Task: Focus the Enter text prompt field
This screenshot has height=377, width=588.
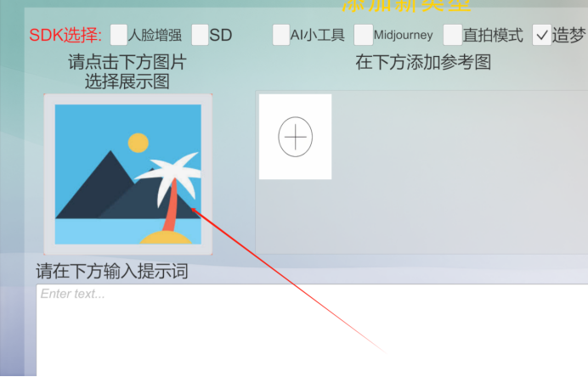Action: click(x=312, y=330)
